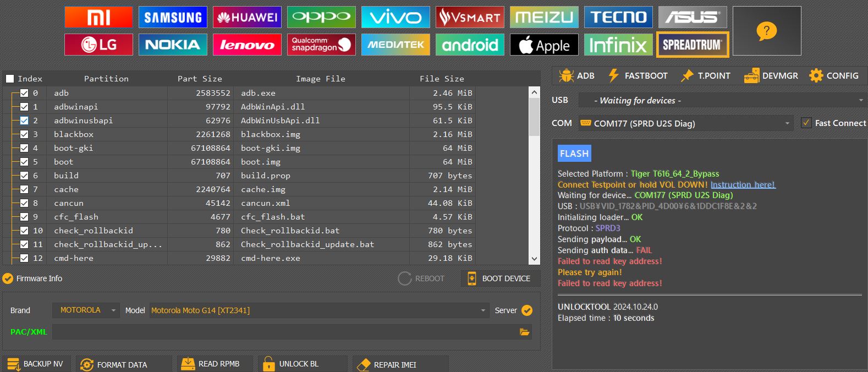Click the partition list scrollbar thumb
The image size is (868, 372).
click(x=534, y=117)
